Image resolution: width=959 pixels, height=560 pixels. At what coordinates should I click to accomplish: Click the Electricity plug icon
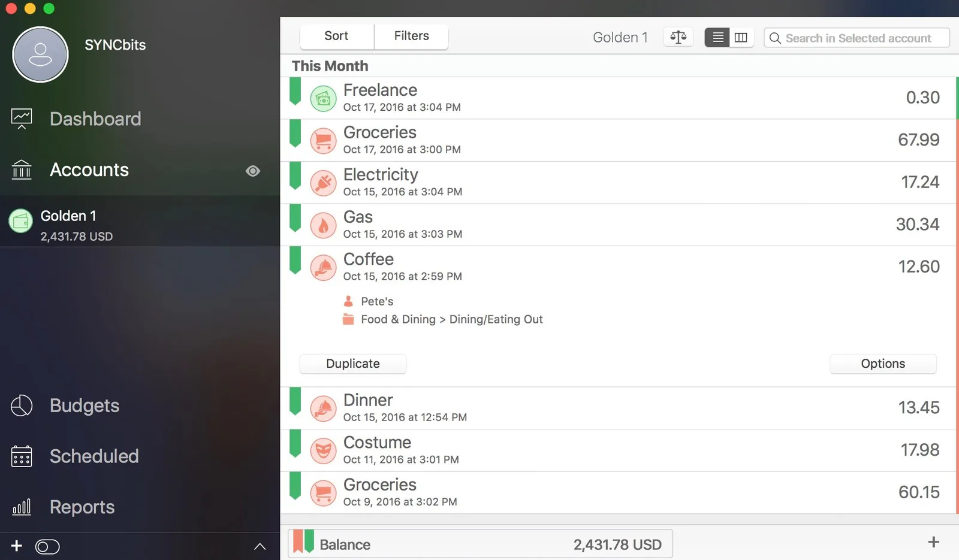[x=323, y=183]
